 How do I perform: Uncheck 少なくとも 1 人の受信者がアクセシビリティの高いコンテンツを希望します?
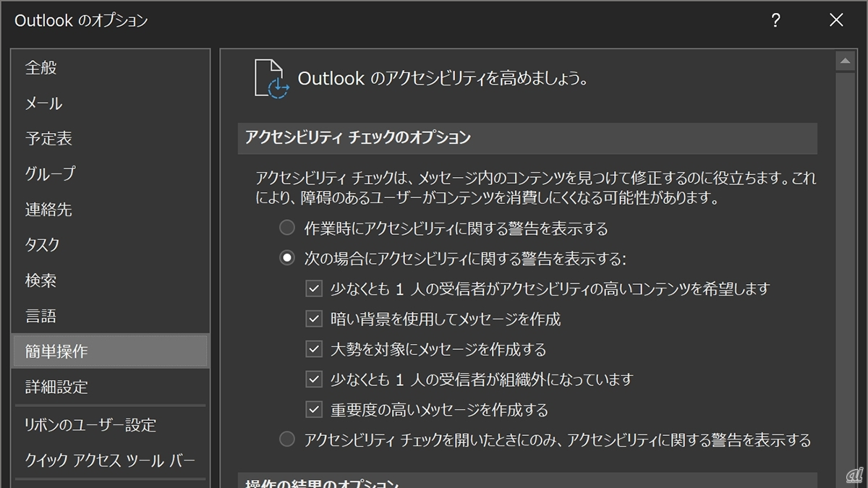pos(314,288)
